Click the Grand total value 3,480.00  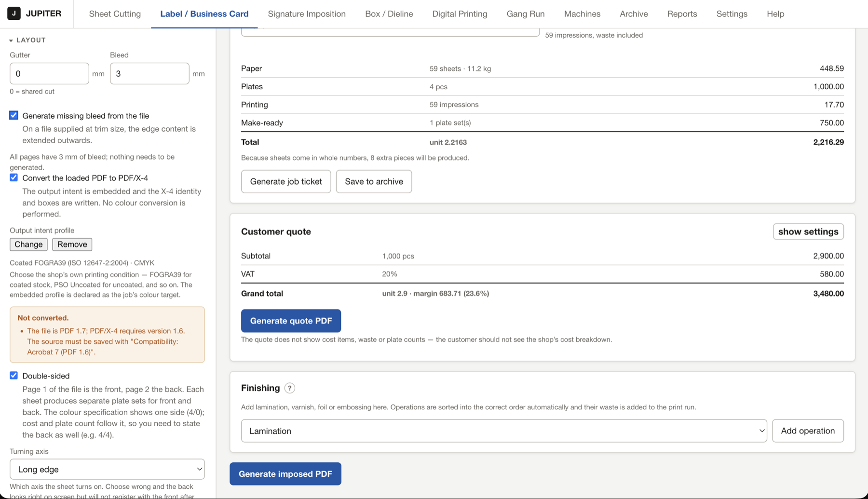click(x=828, y=294)
